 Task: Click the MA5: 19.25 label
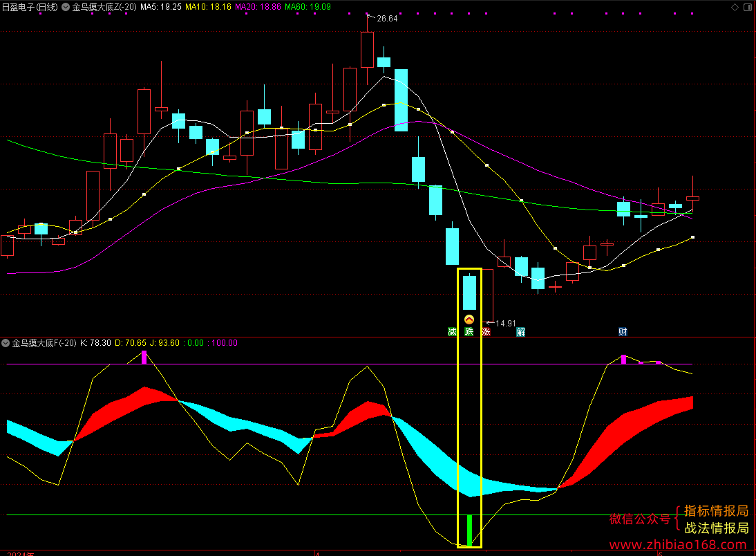[161, 7]
